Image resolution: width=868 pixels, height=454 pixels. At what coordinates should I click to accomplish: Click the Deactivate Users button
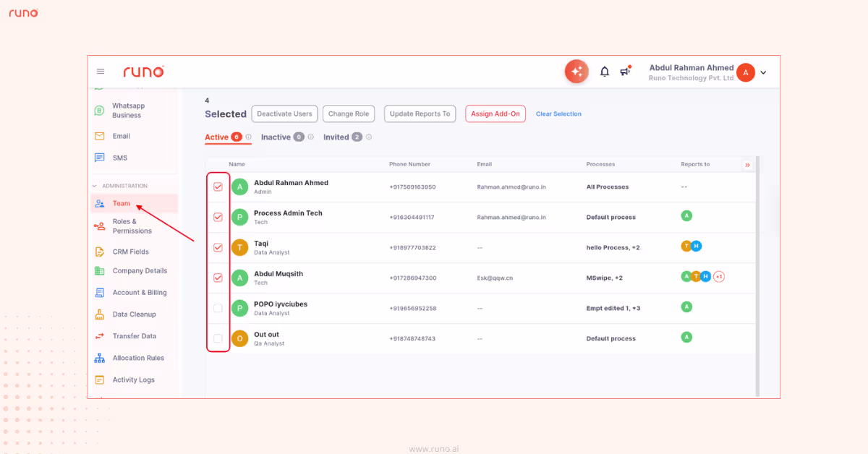click(284, 113)
